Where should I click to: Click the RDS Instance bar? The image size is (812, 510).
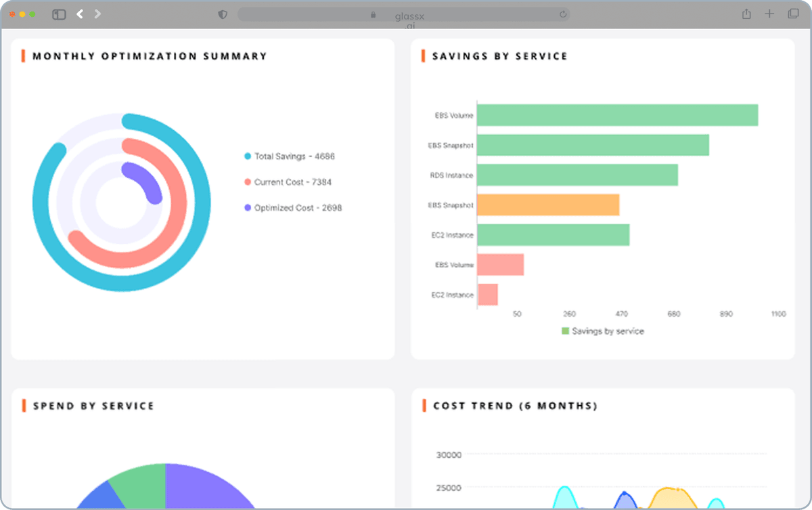click(x=577, y=175)
